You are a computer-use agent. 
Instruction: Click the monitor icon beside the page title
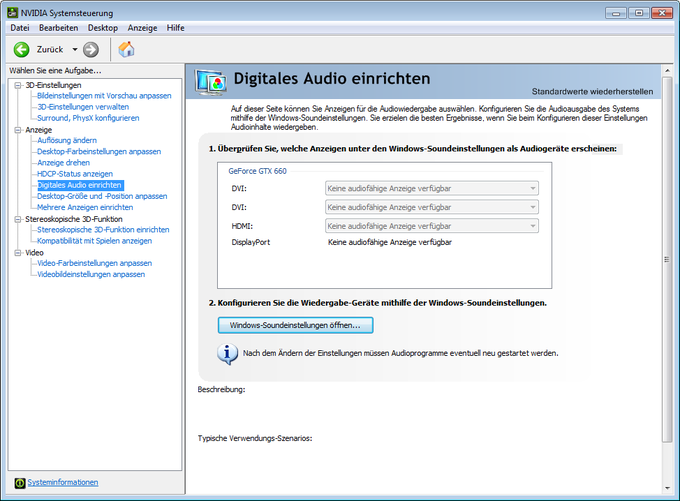(x=210, y=82)
